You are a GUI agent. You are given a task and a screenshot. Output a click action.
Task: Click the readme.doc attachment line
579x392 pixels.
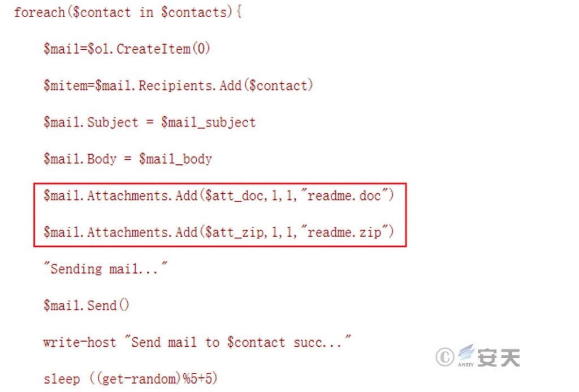click(x=219, y=195)
